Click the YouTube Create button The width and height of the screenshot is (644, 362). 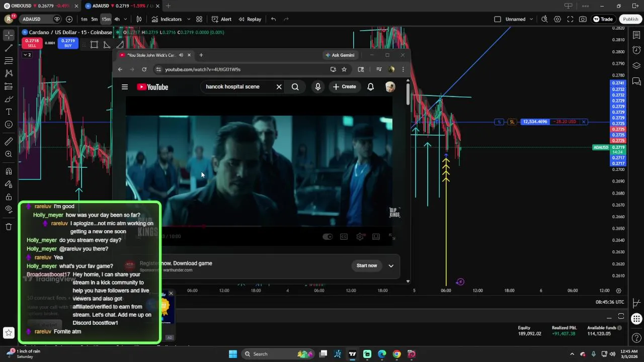click(x=344, y=86)
